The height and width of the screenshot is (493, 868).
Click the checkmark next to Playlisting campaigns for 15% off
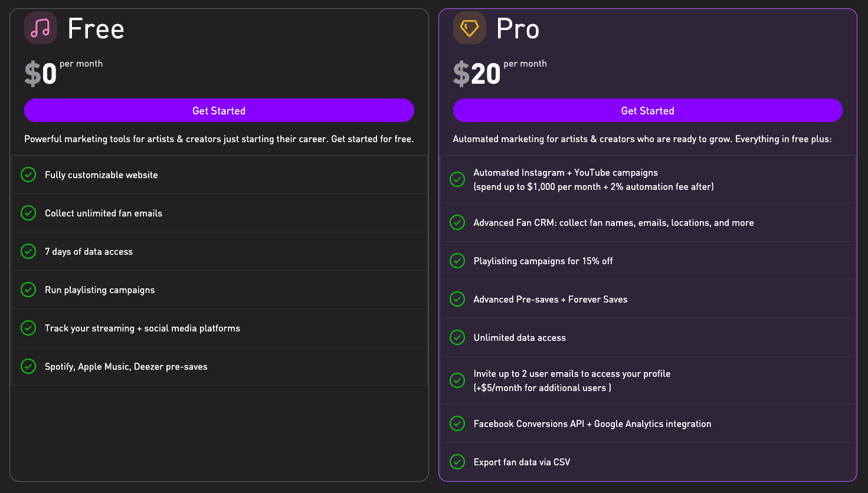457,261
